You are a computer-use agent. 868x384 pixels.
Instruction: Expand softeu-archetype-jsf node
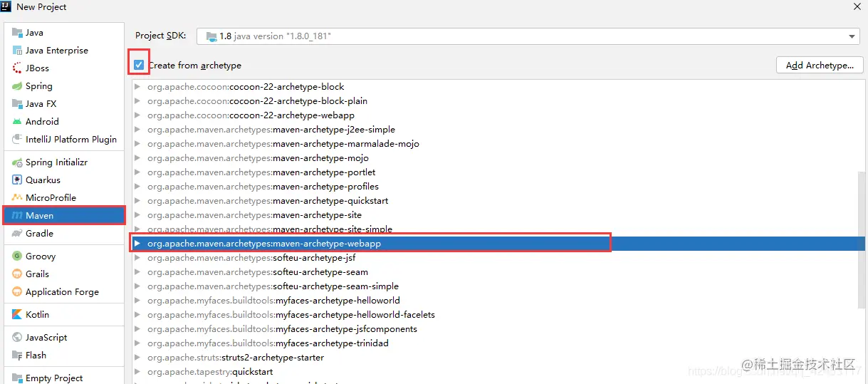tap(137, 258)
